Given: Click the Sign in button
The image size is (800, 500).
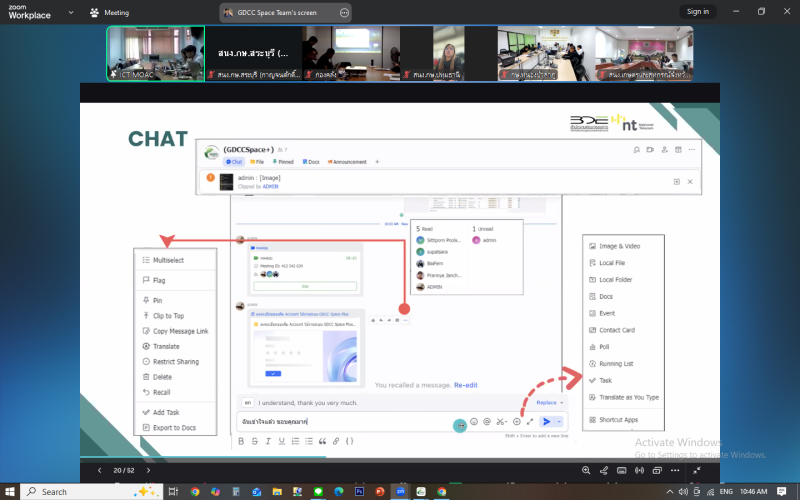Looking at the screenshot, I should point(697,12).
